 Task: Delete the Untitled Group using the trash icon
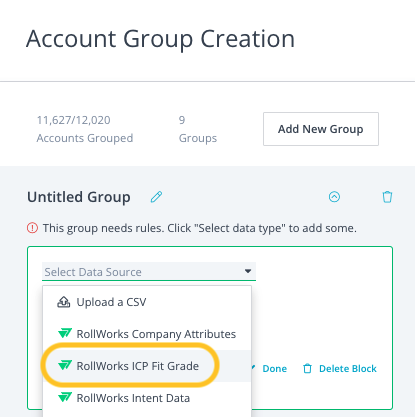pyautogui.click(x=387, y=197)
